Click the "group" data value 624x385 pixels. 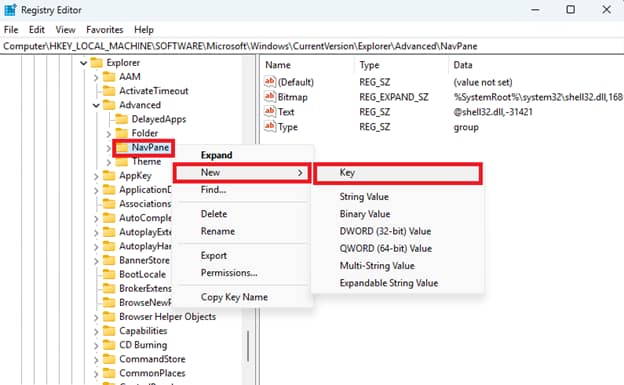(x=466, y=127)
